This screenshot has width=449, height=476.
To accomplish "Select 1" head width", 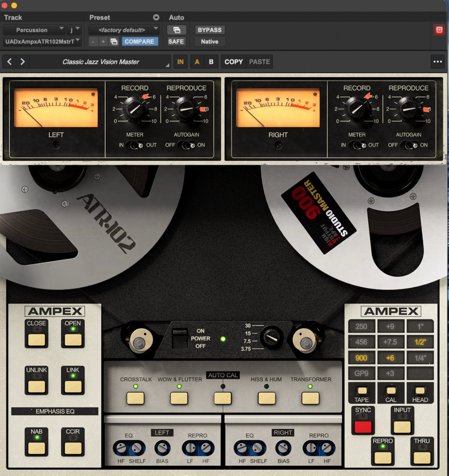I will click(x=420, y=327).
